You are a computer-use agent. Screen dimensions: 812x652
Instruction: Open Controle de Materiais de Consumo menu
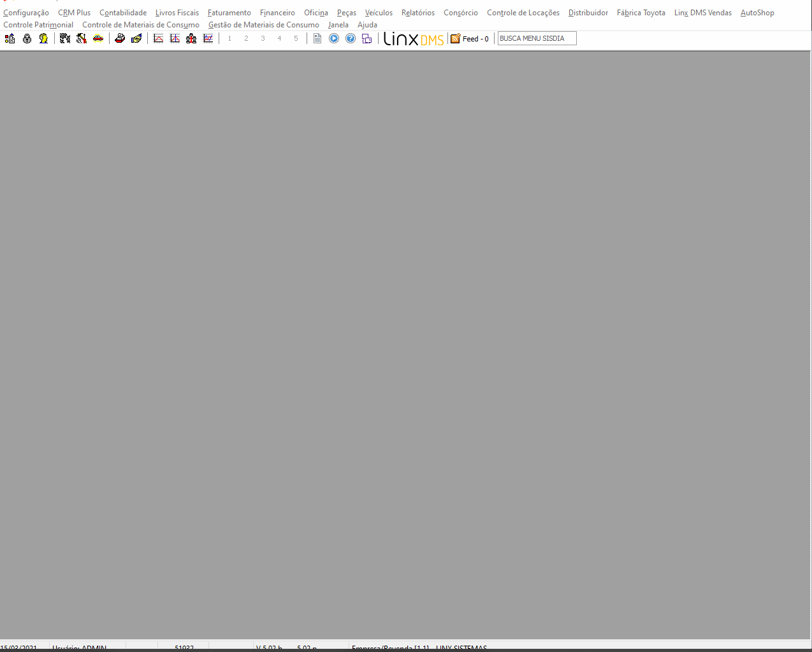[x=141, y=25]
